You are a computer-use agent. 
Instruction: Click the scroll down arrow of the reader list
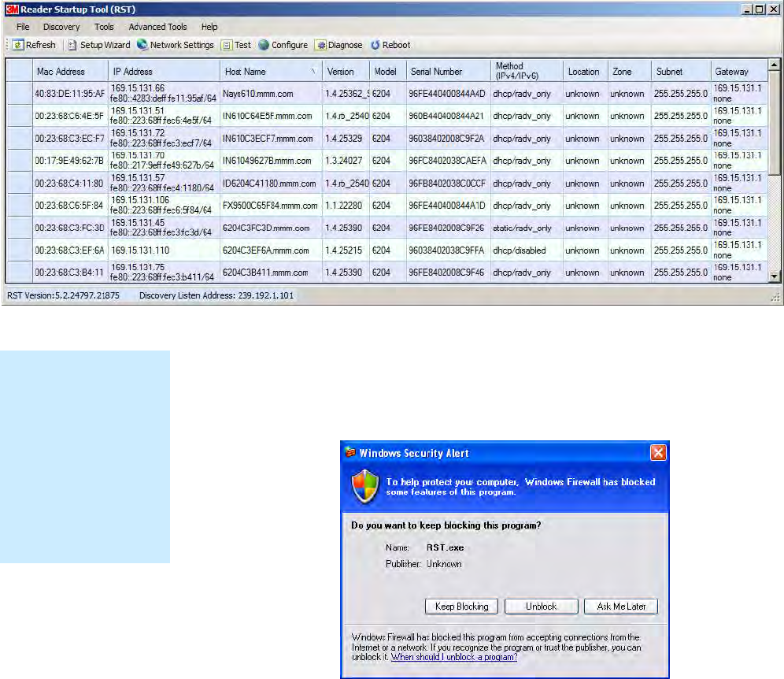click(774, 276)
